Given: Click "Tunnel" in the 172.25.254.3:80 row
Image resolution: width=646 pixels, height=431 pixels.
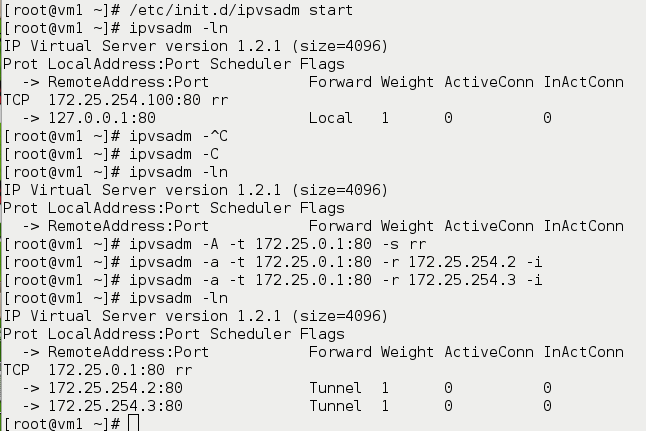Looking at the screenshot, I should (334, 406).
